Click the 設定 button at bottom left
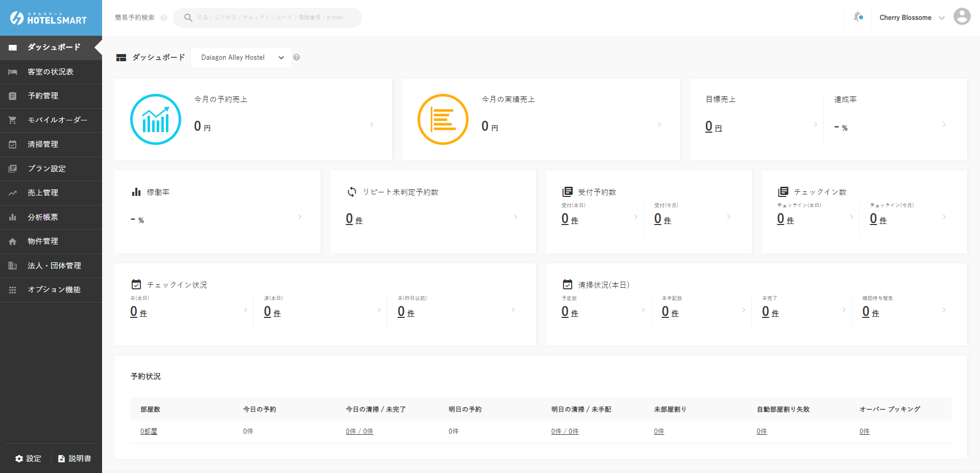The height and width of the screenshot is (473, 980). pyautogui.click(x=28, y=459)
